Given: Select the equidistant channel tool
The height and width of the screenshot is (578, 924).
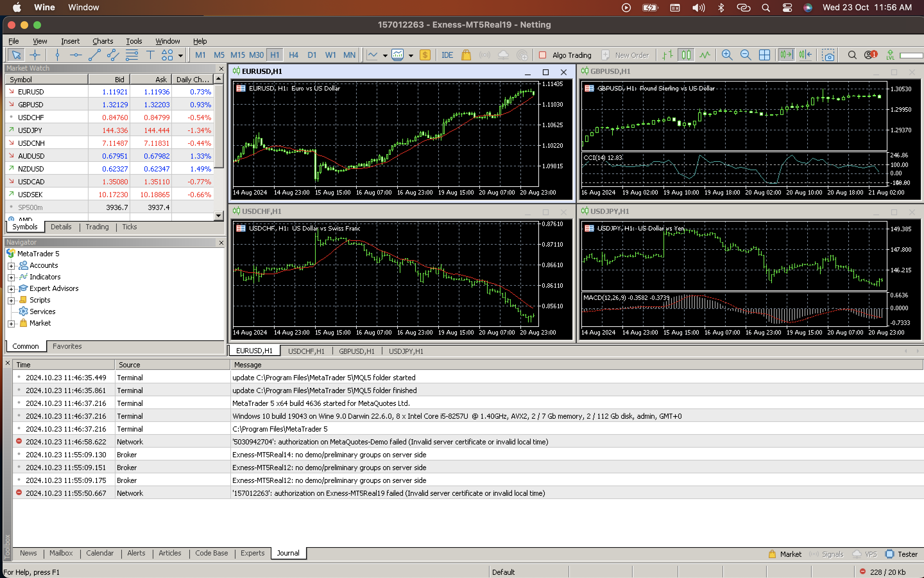Looking at the screenshot, I should coord(113,55).
